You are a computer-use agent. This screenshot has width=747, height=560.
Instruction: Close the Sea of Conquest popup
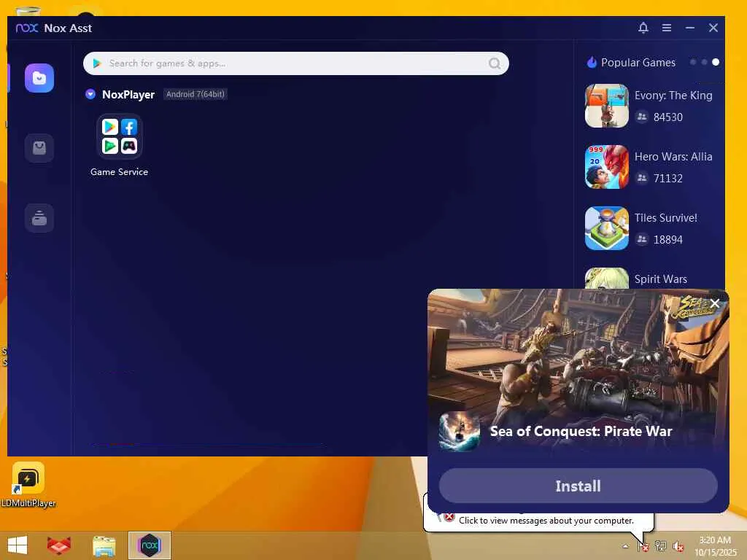(x=715, y=303)
